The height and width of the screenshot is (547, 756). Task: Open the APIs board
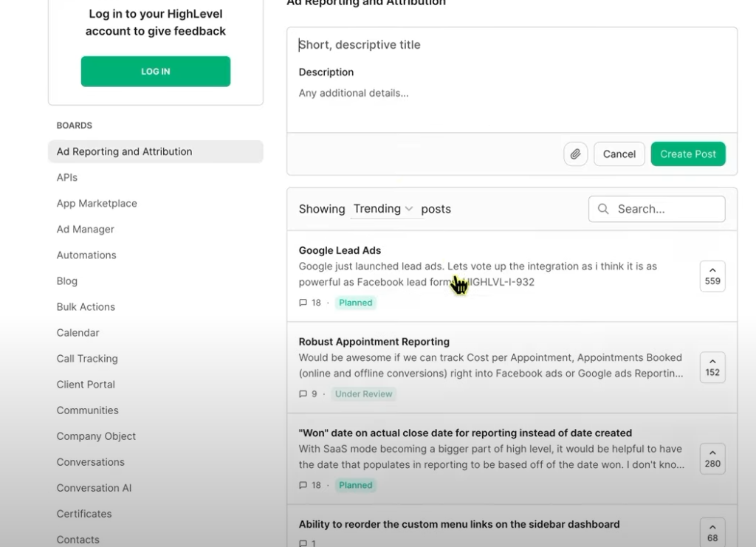click(x=67, y=177)
